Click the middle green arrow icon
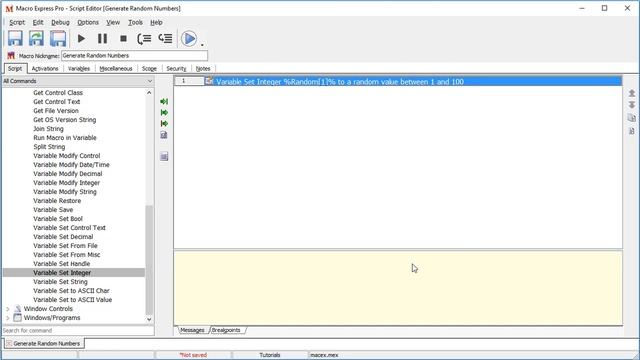The height and width of the screenshot is (360, 640). click(x=164, y=112)
